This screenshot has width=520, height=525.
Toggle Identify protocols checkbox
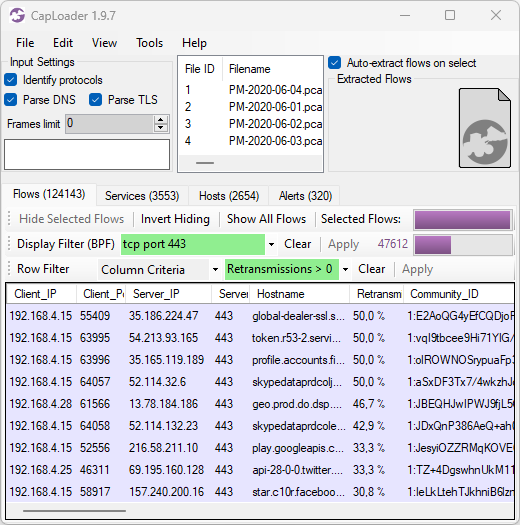pyautogui.click(x=11, y=80)
